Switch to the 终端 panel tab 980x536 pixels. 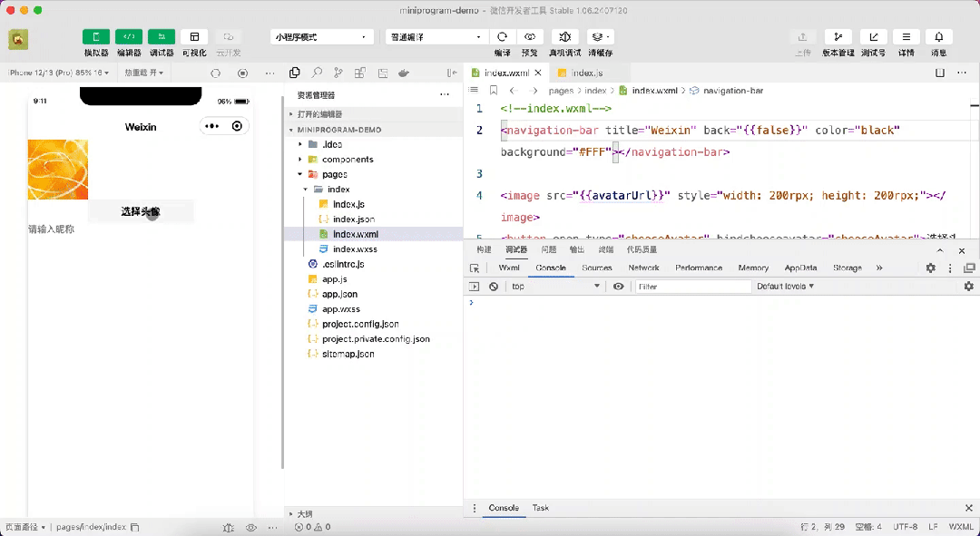click(x=605, y=250)
